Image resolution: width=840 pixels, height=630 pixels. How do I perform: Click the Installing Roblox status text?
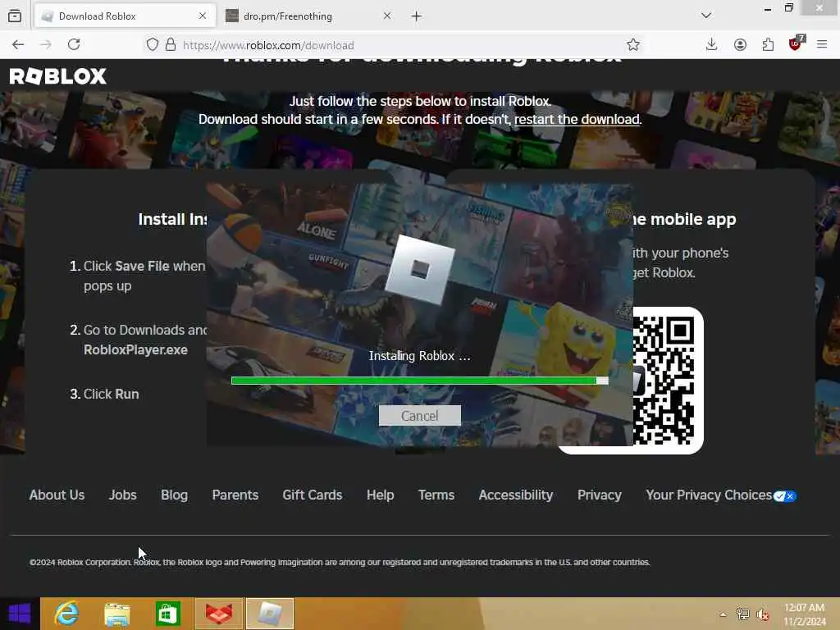[x=419, y=356]
